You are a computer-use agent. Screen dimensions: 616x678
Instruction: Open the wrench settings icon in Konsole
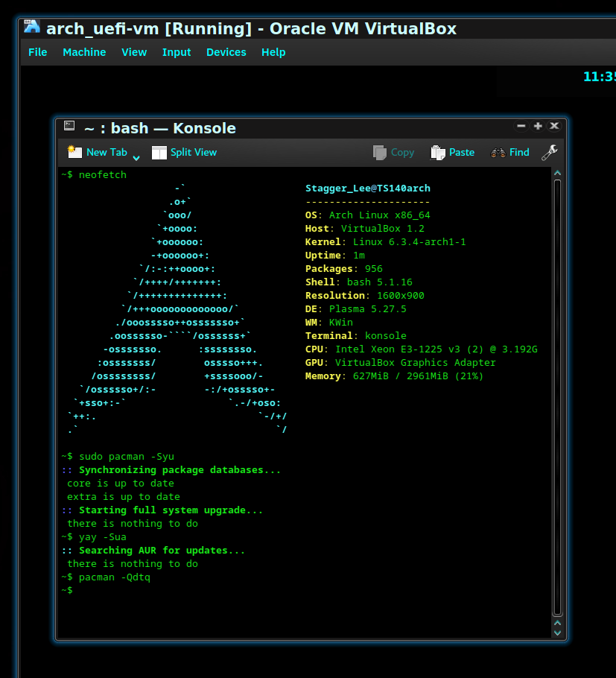(x=550, y=152)
